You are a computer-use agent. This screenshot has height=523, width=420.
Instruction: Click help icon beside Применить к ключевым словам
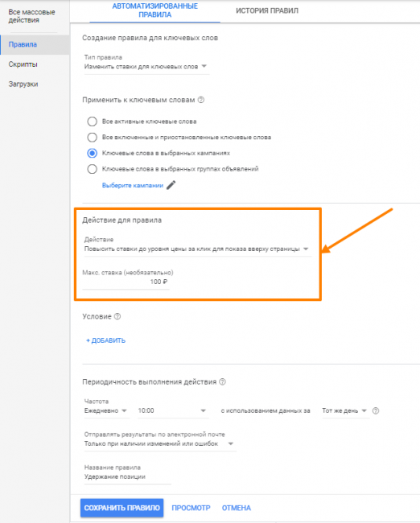click(201, 100)
